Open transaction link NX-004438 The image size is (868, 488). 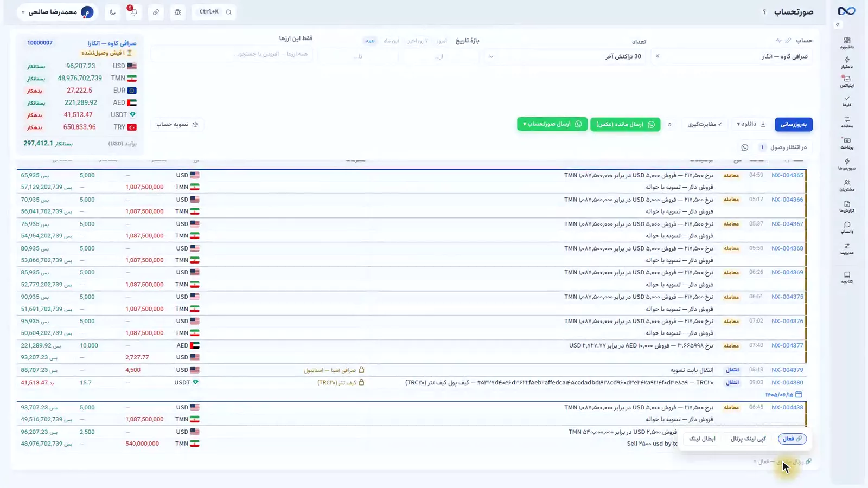(x=787, y=407)
